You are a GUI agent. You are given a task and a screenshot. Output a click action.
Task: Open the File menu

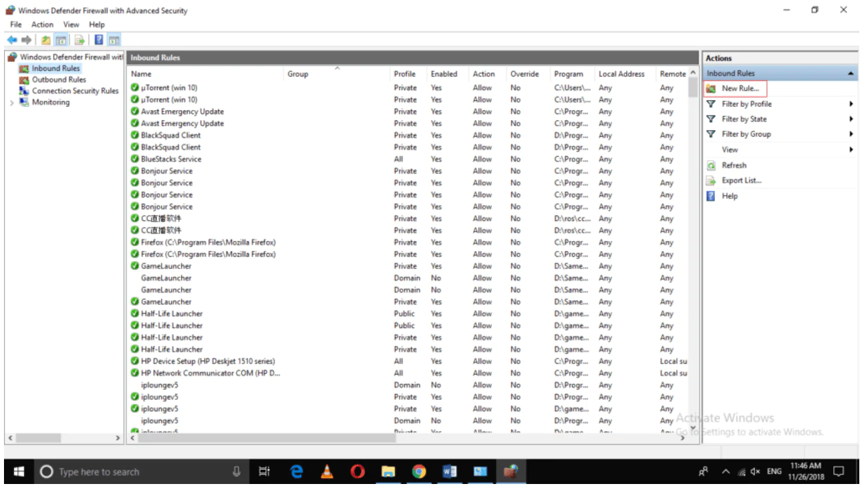tap(16, 25)
